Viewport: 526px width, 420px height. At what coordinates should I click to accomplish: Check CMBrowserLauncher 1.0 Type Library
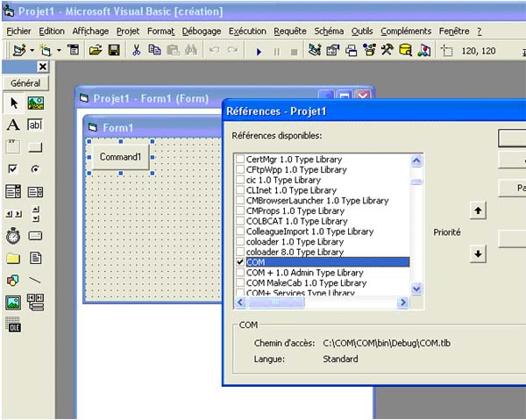[x=240, y=200]
